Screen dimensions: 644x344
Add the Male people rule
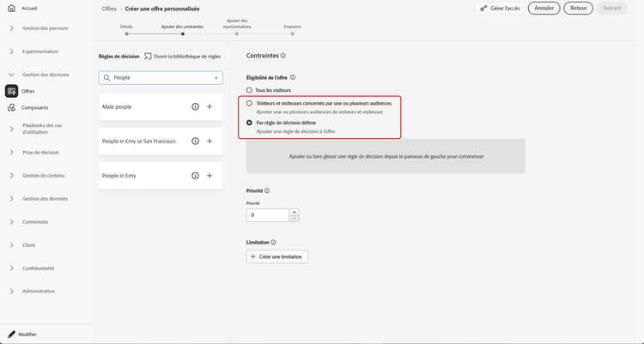tap(210, 106)
